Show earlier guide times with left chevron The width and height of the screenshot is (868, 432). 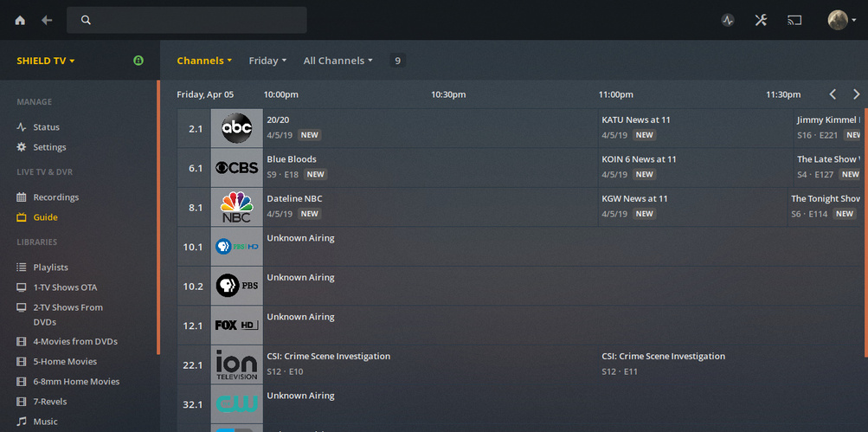pyautogui.click(x=833, y=94)
